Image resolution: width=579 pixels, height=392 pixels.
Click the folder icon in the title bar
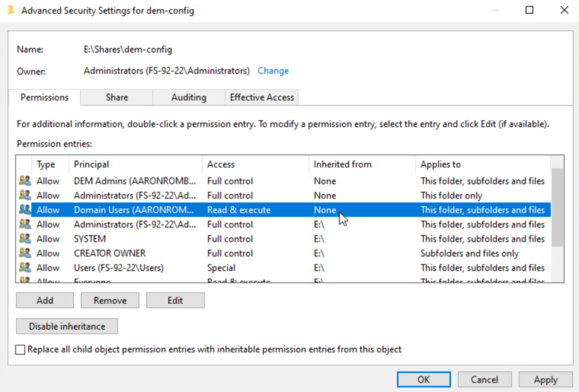click(11, 10)
